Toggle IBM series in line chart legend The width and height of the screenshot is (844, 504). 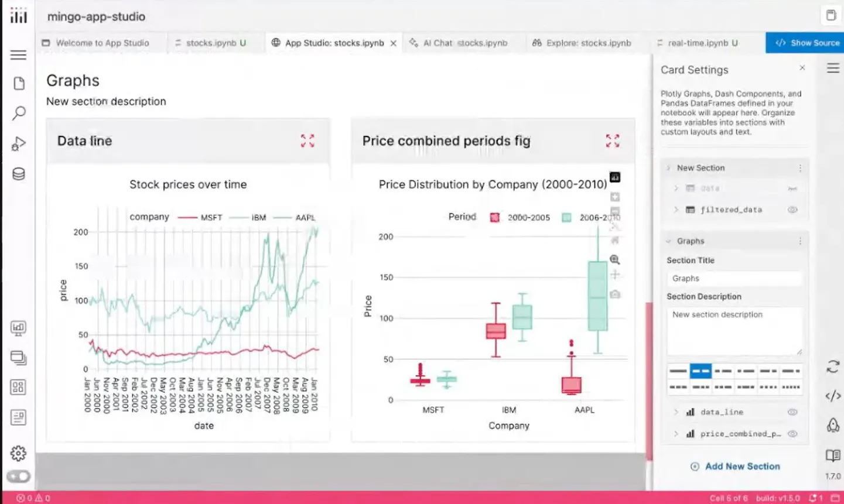[248, 217]
